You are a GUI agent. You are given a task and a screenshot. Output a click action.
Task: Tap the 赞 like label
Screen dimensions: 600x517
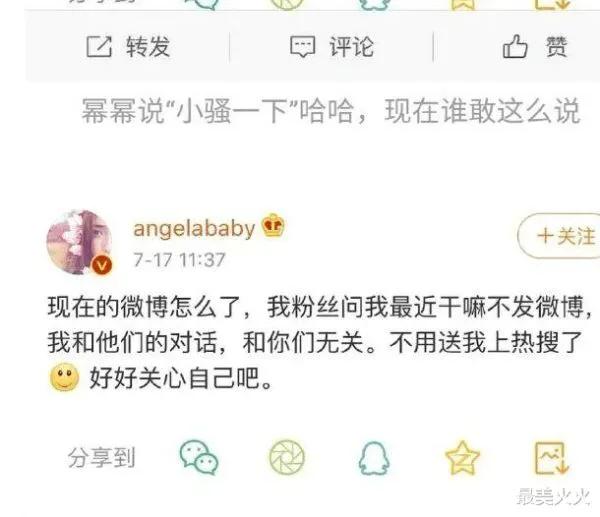(x=556, y=47)
